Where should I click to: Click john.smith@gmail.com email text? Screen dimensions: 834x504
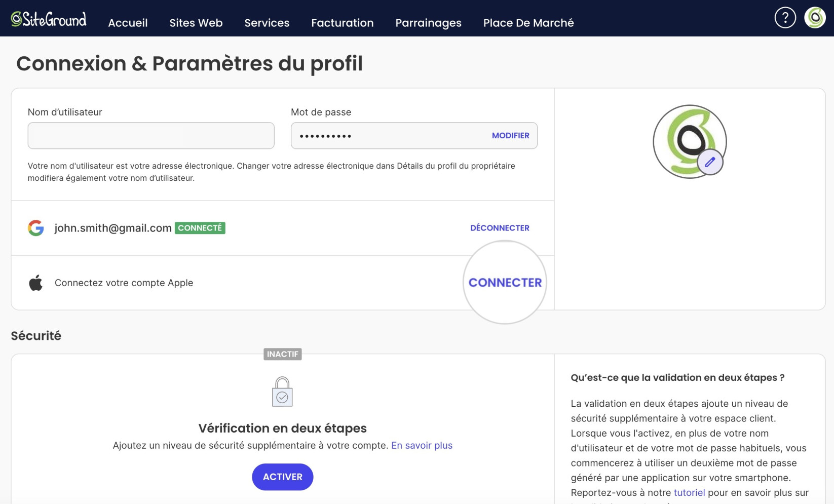[113, 228]
